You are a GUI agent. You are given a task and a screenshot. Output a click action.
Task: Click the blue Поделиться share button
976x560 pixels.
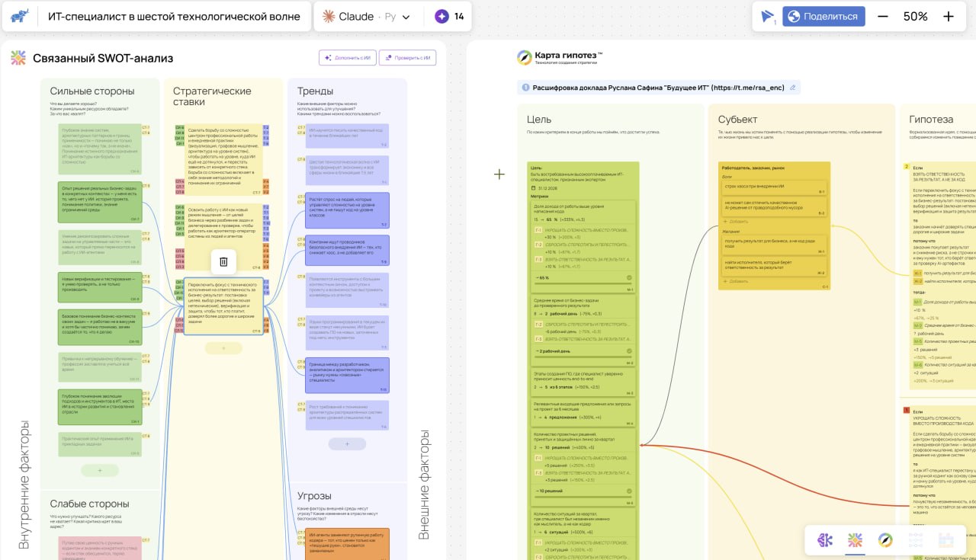[823, 17]
